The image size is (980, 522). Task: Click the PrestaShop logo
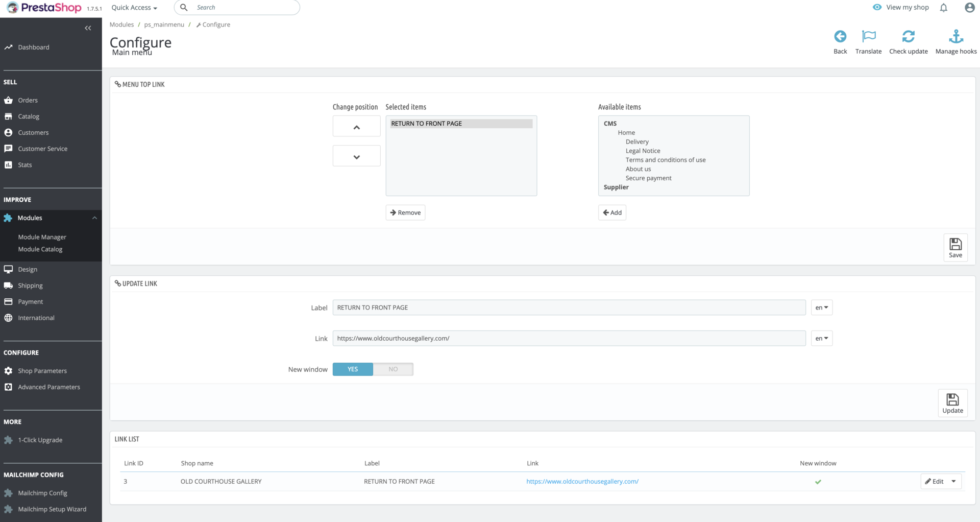click(44, 8)
